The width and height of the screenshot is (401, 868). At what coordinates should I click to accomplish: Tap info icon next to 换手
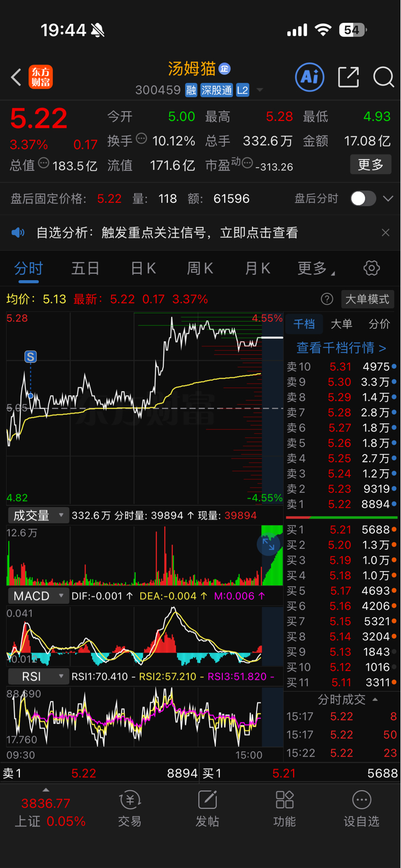pos(141,139)
